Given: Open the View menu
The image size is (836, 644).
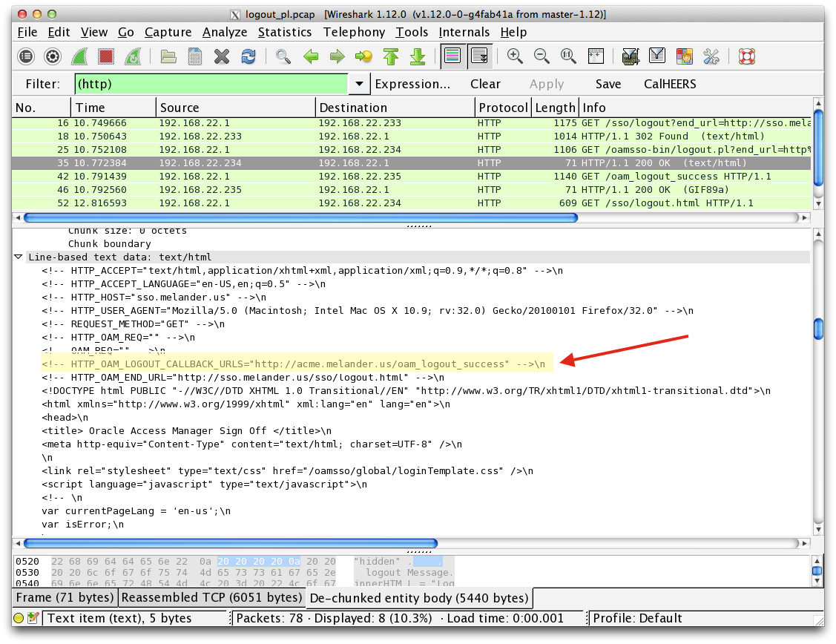Looking at the screenshot, I should [x=93, y=32].
